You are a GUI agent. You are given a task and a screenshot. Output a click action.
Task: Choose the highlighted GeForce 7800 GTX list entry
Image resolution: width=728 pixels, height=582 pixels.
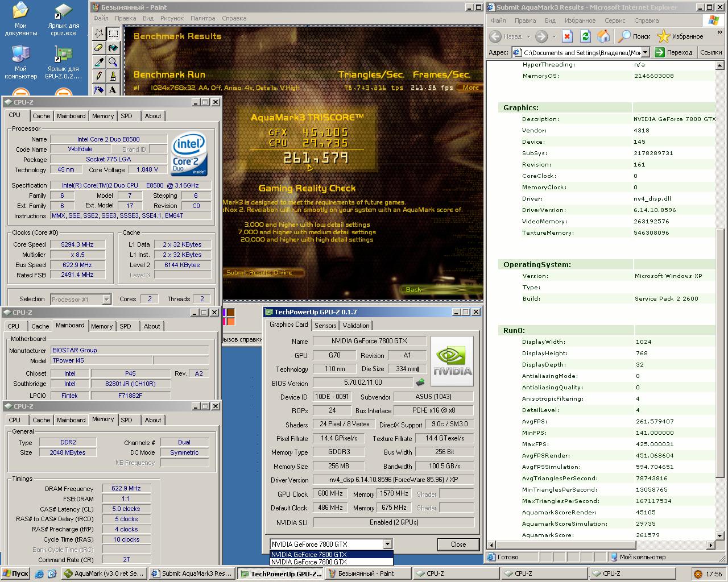tap(330, 554)
